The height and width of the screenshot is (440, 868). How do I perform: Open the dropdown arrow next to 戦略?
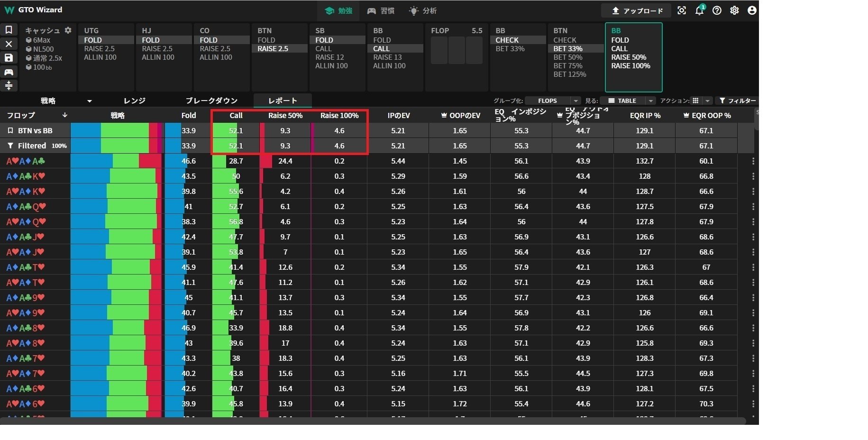(x=90, y=101)
